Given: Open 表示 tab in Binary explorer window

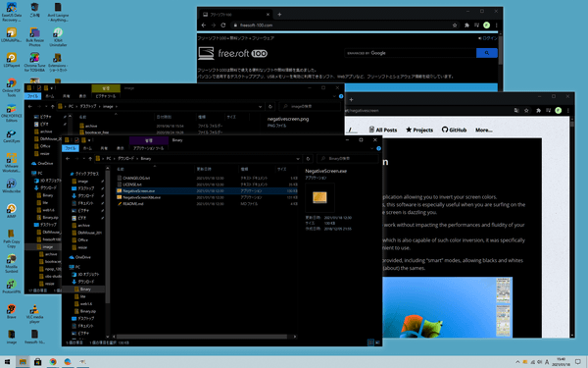Looking at the screenshot, I should point(120,148).
